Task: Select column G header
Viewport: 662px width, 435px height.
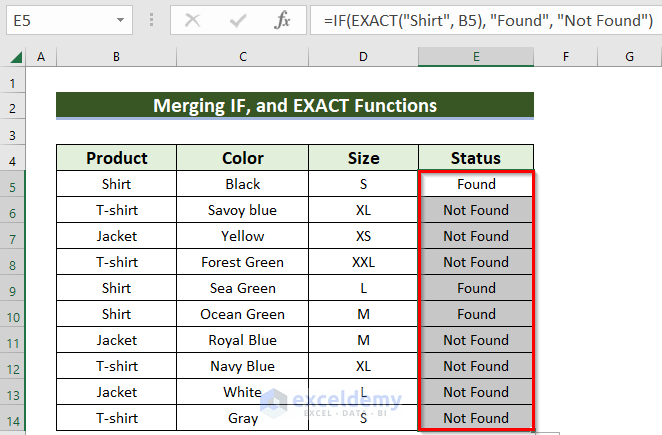Action: click(630, 58)
